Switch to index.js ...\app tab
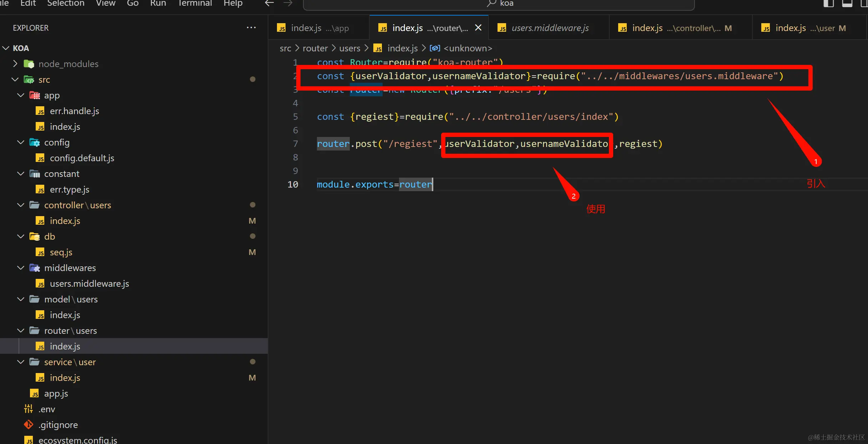868x444 pixels. click(x=319, y=28)
